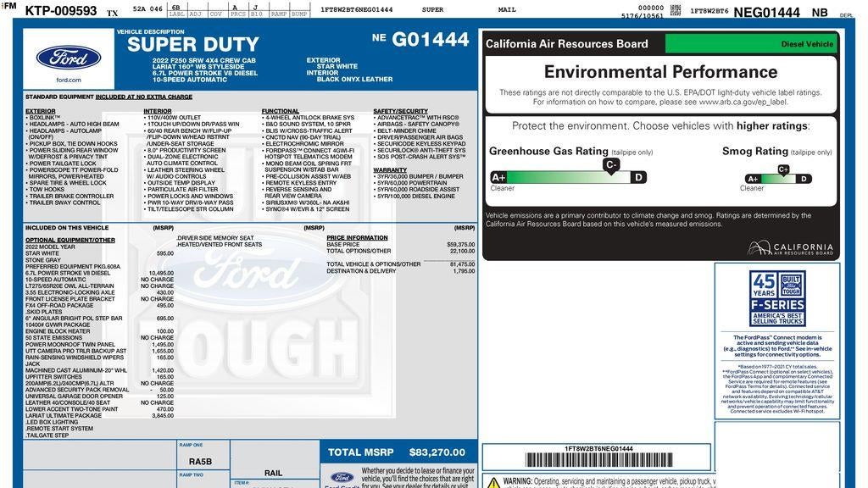The image size is (868, 488).
Task: Click the TOTAL OPTIONS/OTHER 22,100.00 amount
Action: pos(462,251)
